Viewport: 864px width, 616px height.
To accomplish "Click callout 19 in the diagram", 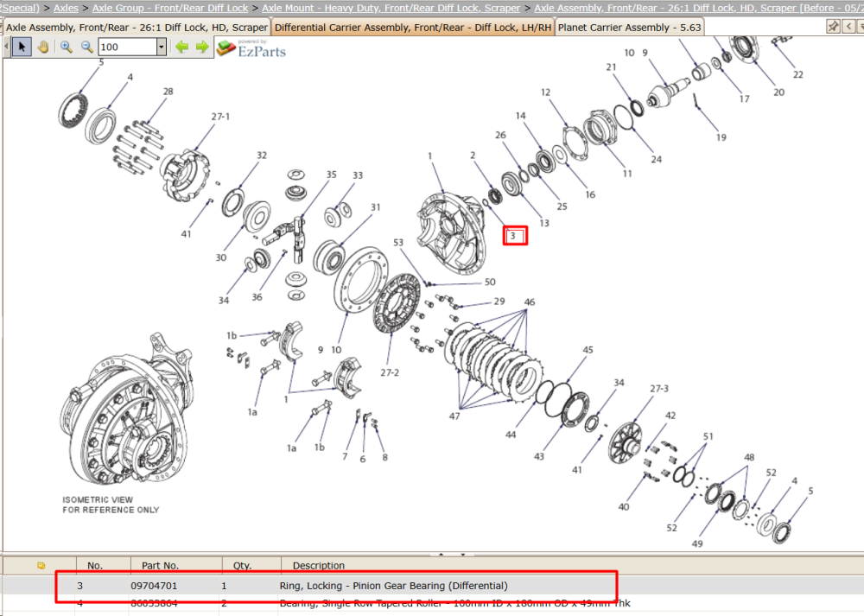I will pyautogui.click(x=721, y=137).
